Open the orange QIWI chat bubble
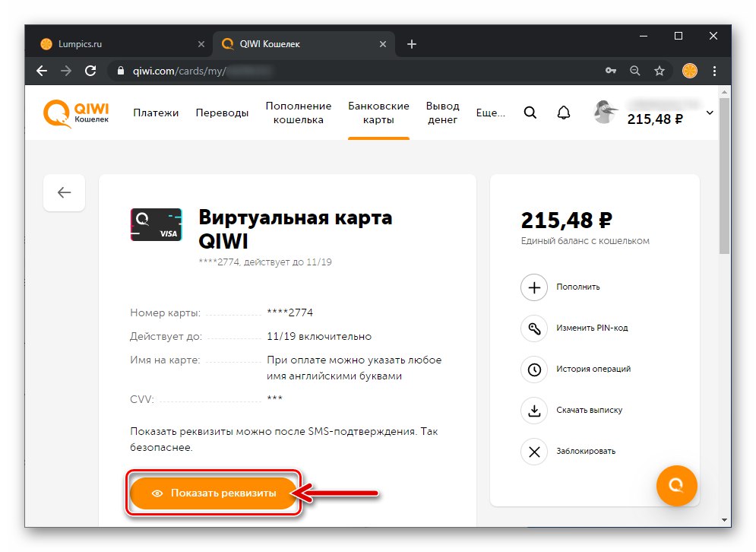 click(676, 485)
